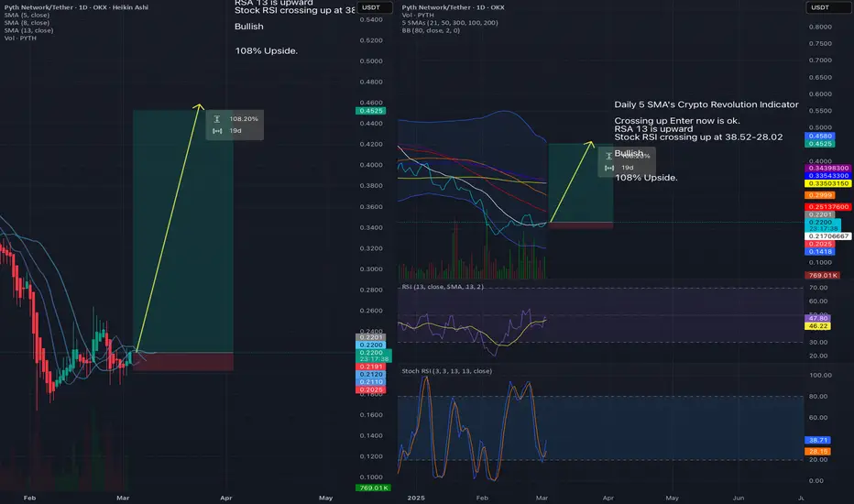Click the white 0.21706667 SMA label

point(827,236)
